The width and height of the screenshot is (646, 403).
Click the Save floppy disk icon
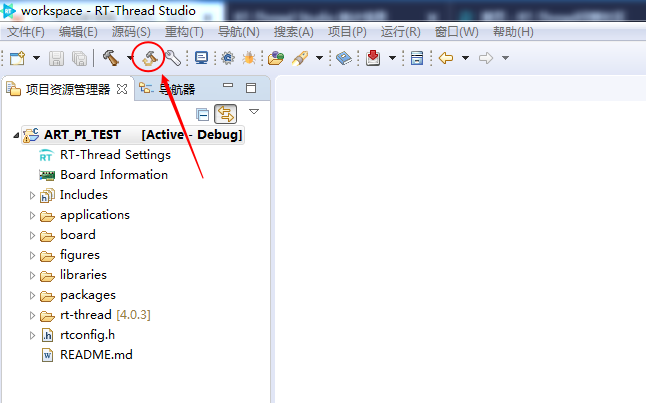pos(56,58)
